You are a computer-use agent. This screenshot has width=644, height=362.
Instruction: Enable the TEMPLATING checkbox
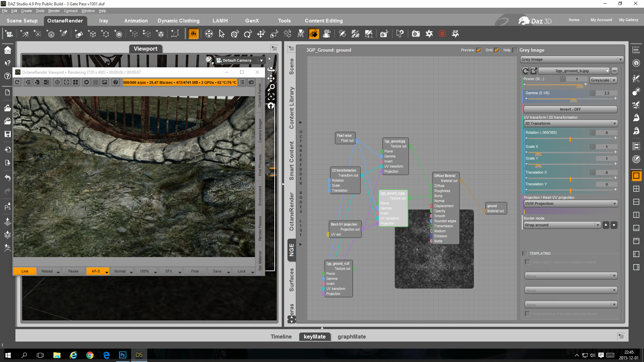525,253
